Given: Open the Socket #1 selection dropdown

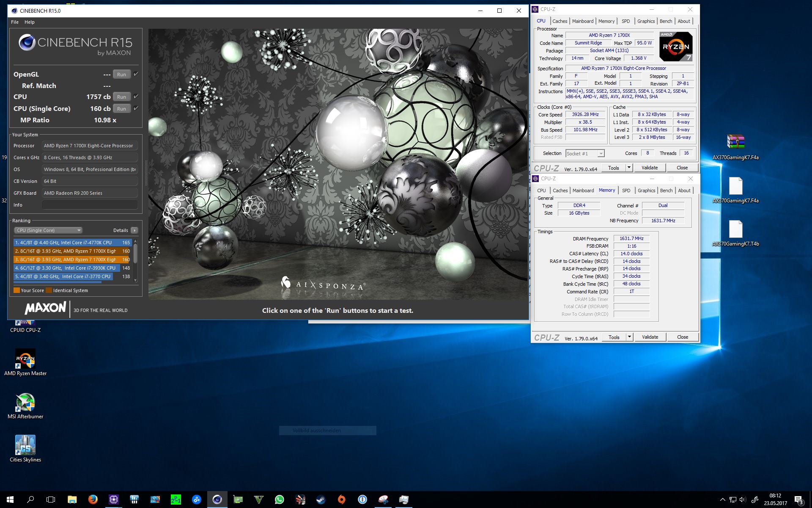Looking at the screenshot, I should 585,154.
